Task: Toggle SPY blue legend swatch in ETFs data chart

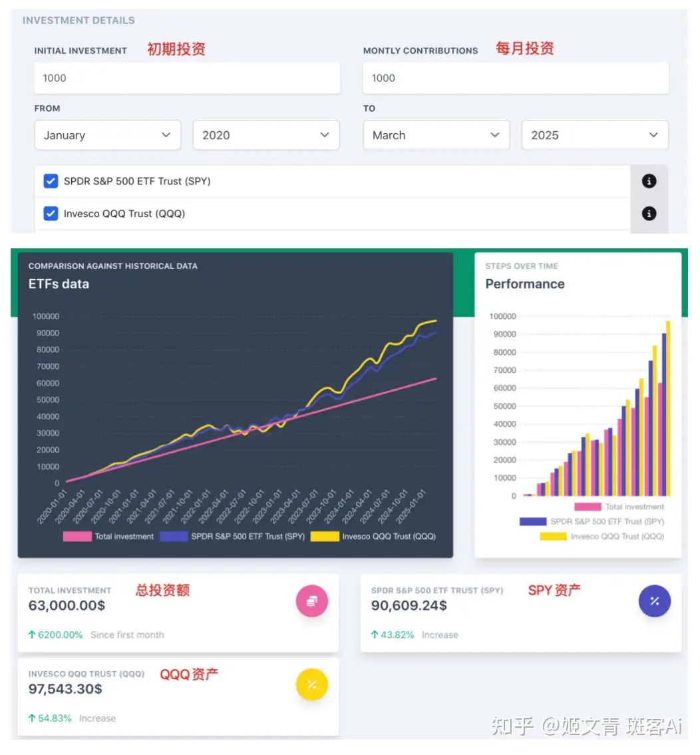Action: (x=174, y=537)
